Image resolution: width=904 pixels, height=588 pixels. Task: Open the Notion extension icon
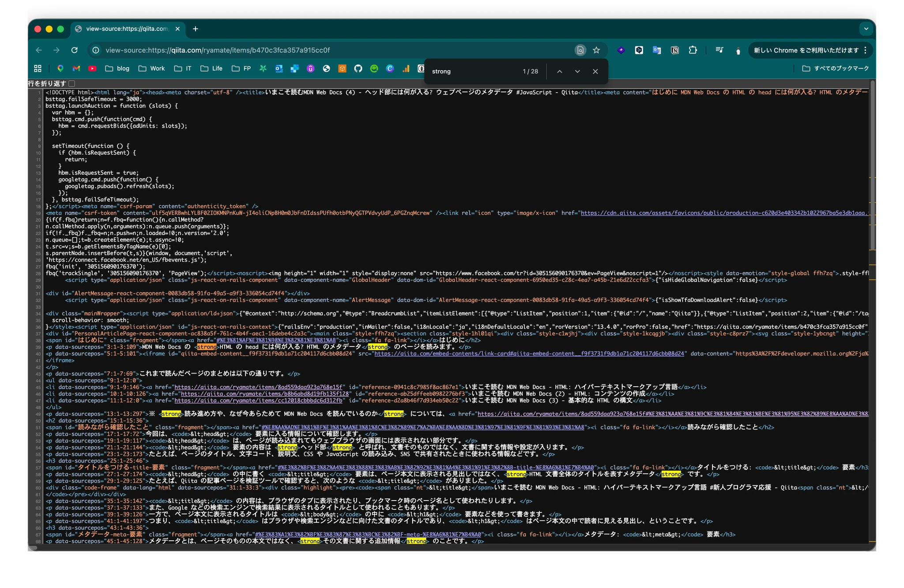[675, 50]
